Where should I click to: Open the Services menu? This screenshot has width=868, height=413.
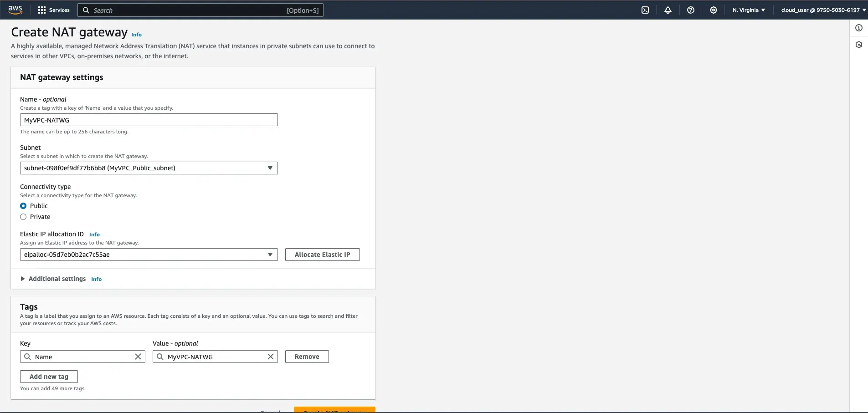(53, 10)
